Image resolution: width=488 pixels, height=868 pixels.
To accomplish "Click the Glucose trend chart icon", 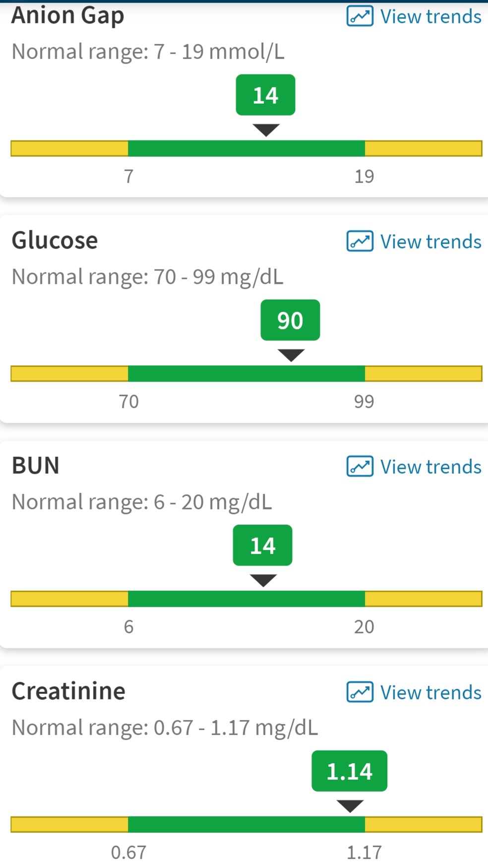I will (360, 242).
